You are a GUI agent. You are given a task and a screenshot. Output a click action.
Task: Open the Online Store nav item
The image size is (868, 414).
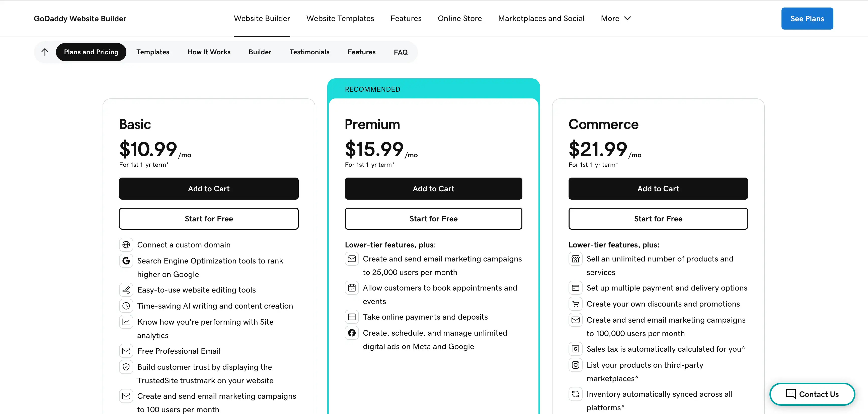460,19
